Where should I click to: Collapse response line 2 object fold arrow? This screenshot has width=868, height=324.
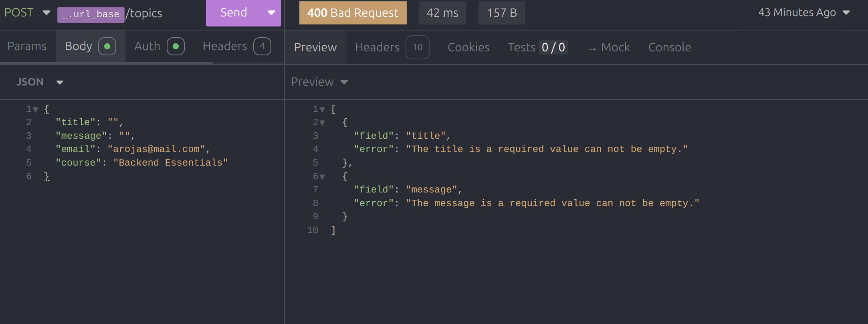click(322, 123)
